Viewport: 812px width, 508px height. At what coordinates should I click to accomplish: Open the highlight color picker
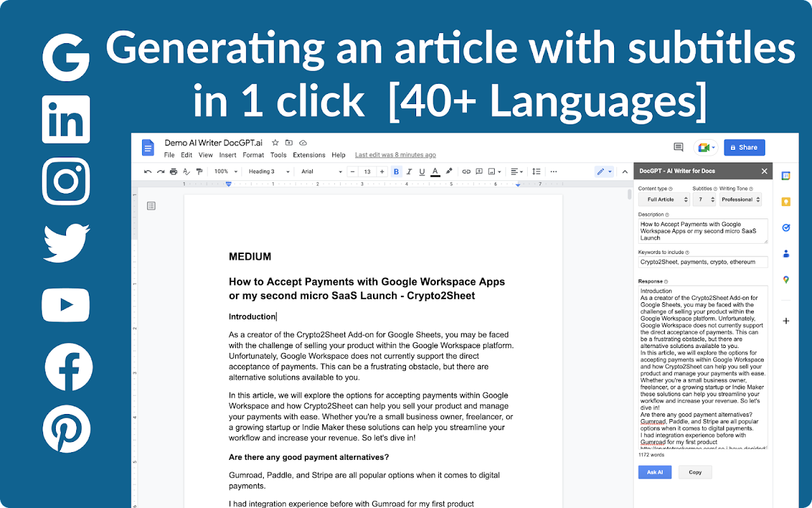point(449,171)
